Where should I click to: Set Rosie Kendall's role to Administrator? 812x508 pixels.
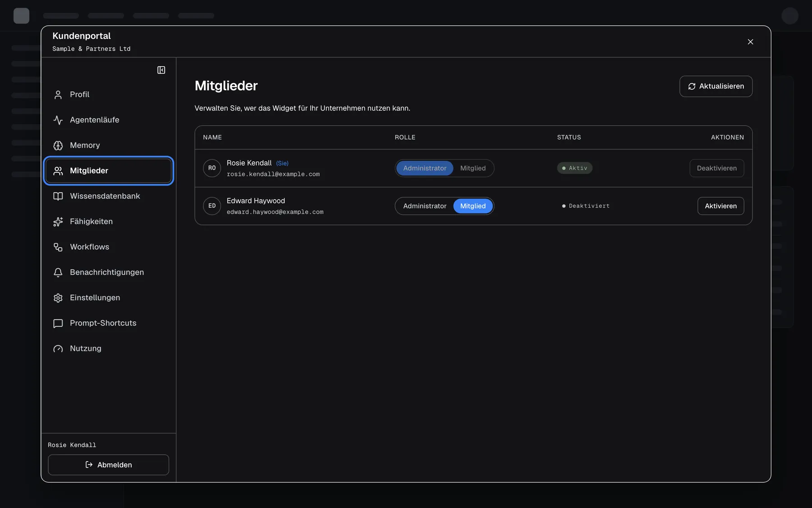pyautogui.click(x=424, y=168)
